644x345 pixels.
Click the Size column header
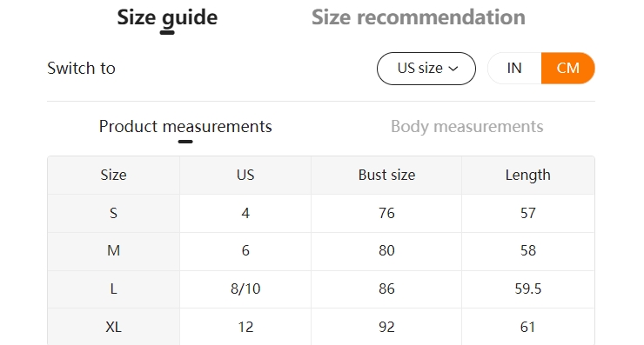[113, 176]
